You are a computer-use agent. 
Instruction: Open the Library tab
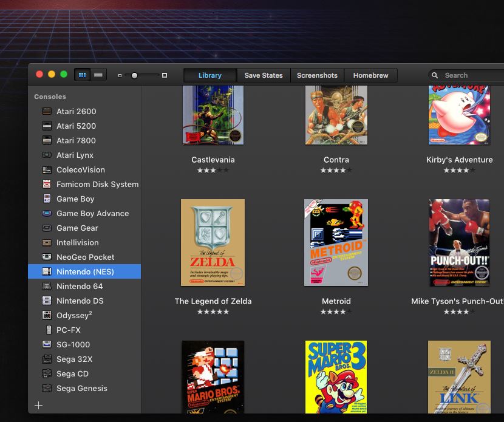(210, 75)
